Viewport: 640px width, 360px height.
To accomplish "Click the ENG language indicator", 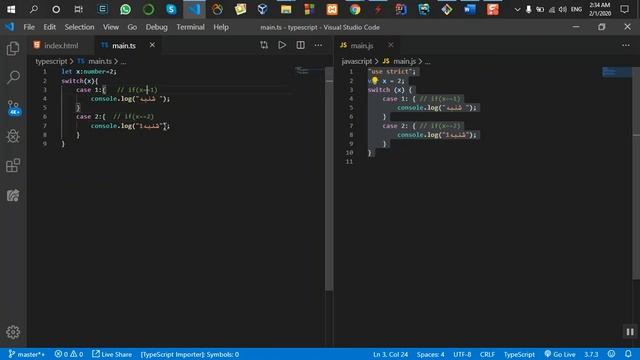I will [576, 9].
